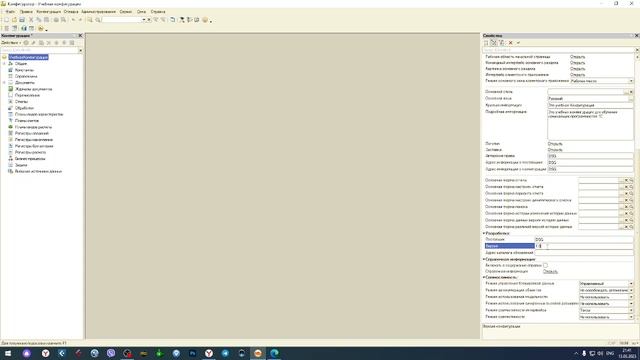Click 'Открыть' for 'Командный интерфейс основного раздела'

[578, 63]
